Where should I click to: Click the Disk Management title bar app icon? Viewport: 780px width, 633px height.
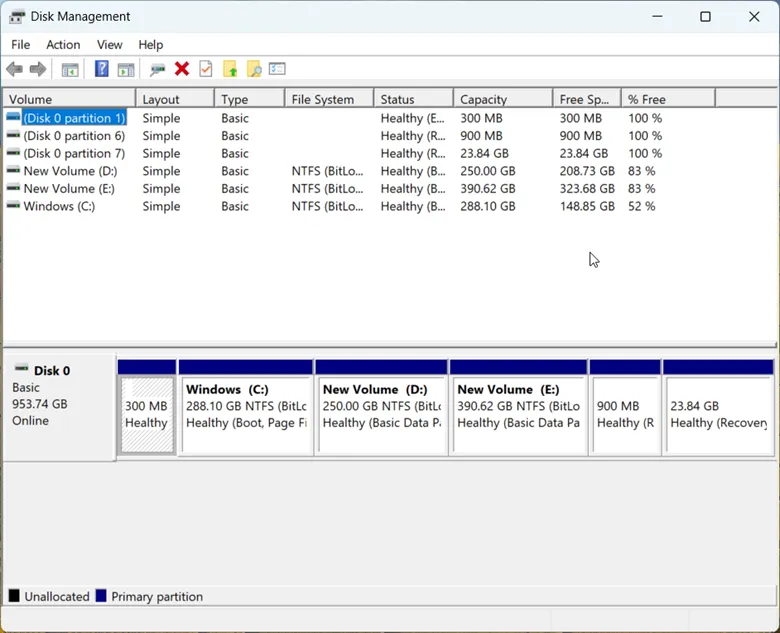16,17
